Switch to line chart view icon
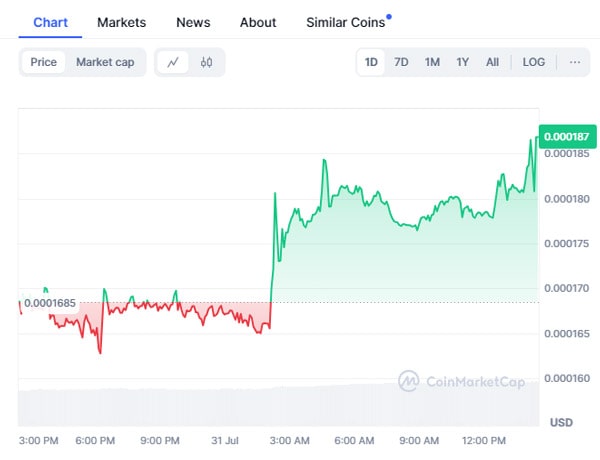This screenshot has width=600, height=460. [x=173, y=62]
